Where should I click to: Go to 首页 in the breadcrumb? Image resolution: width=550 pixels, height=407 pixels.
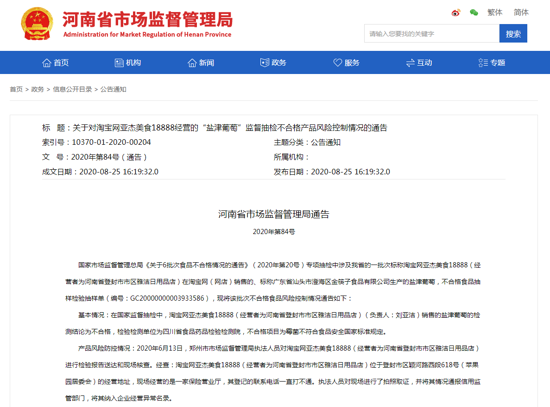(x=16, y=89)
